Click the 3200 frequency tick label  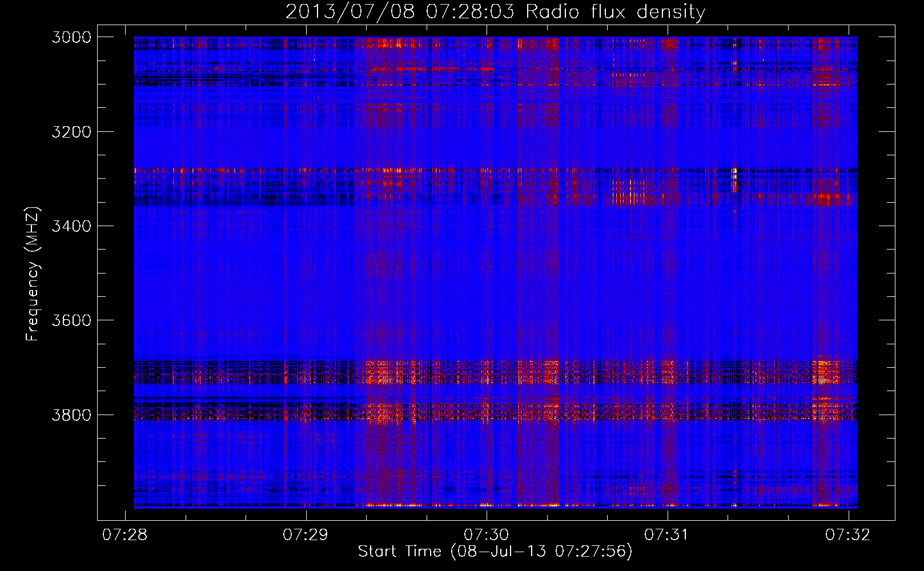71,132
